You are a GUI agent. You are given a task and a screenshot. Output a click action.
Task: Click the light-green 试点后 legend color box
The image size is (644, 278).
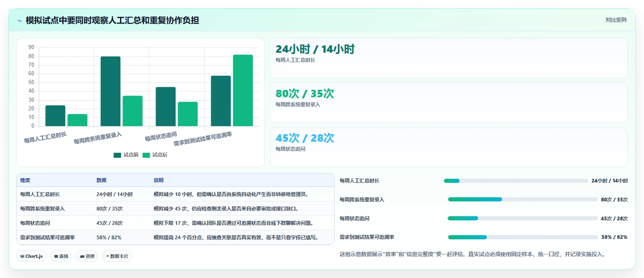point(146,155)
